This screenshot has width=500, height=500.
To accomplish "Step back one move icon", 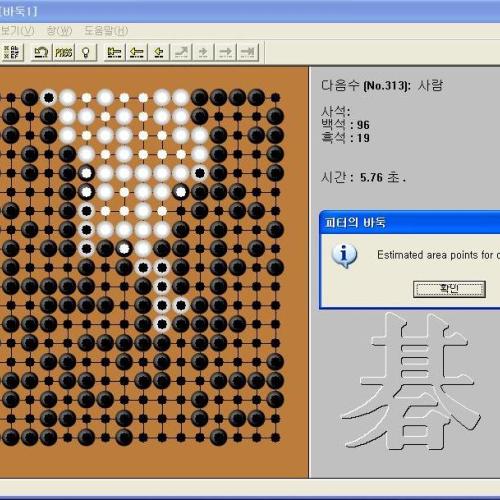I will (x=159, y=52).
